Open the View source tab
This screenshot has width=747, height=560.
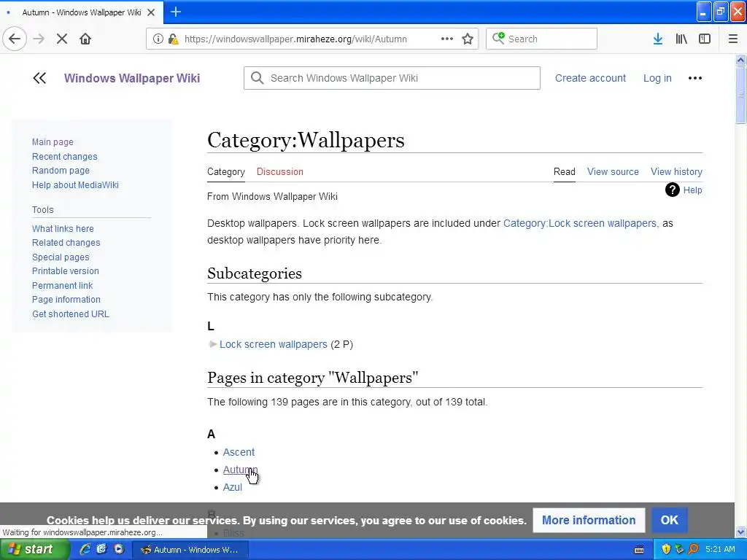(613, 172)
